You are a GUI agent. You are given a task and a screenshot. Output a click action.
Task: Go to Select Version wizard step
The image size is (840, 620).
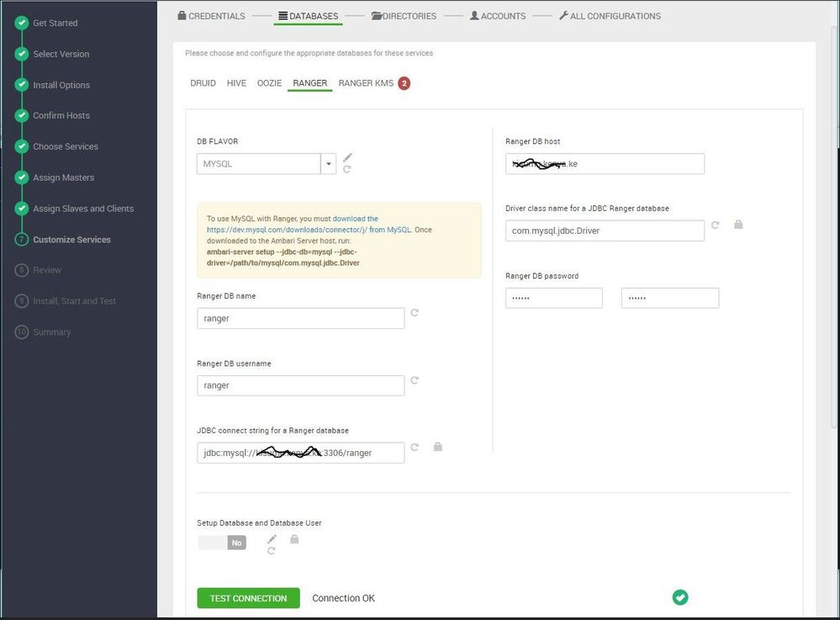coord(61,54)
